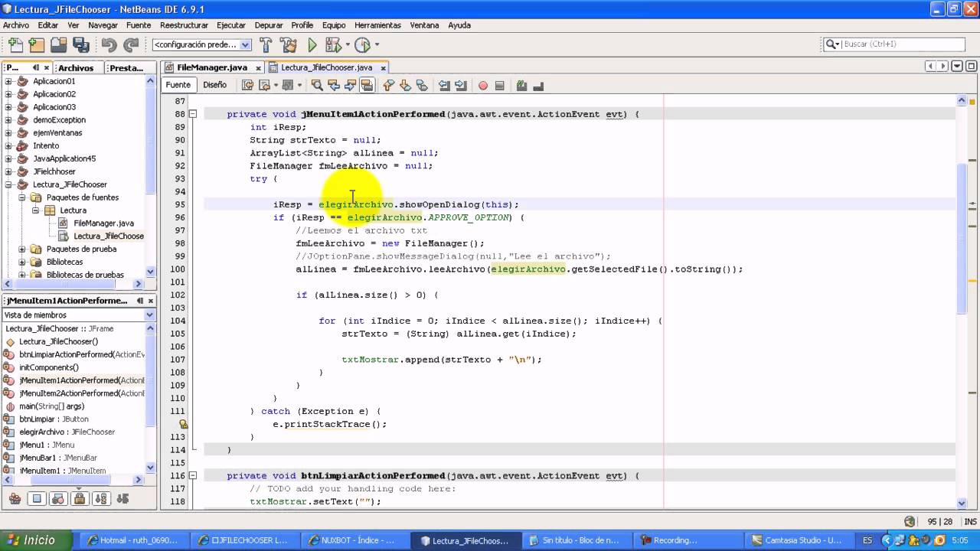Expand the Bibliotecas node
This screenshot has height=551, width=980.
tap(22, 262)
